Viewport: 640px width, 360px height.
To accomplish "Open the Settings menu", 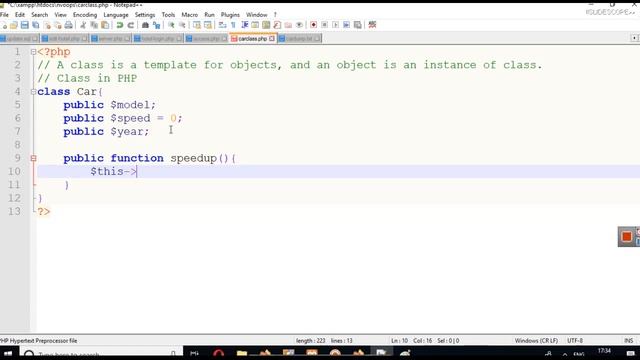I will point(145,15).
